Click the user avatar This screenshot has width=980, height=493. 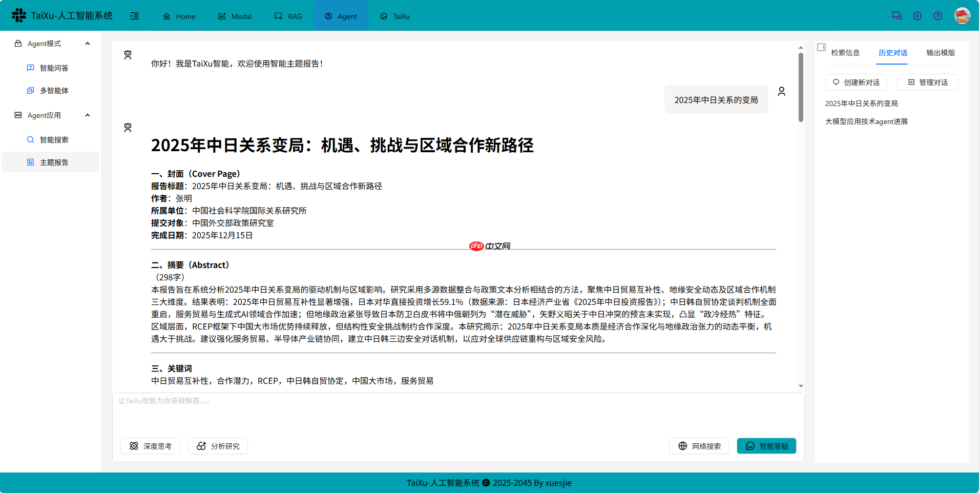tap(962, 15)
